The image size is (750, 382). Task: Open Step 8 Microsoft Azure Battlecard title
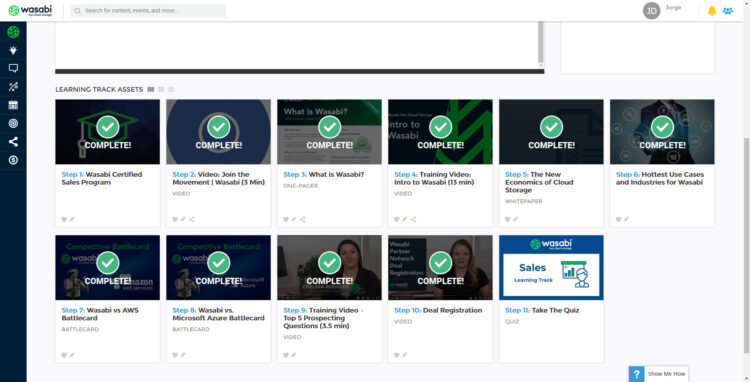point(219,314)
